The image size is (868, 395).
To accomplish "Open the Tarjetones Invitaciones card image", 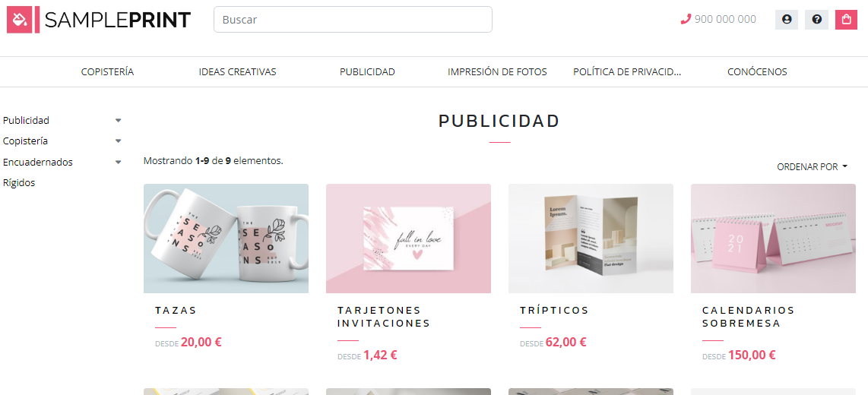I will (408, 239).
